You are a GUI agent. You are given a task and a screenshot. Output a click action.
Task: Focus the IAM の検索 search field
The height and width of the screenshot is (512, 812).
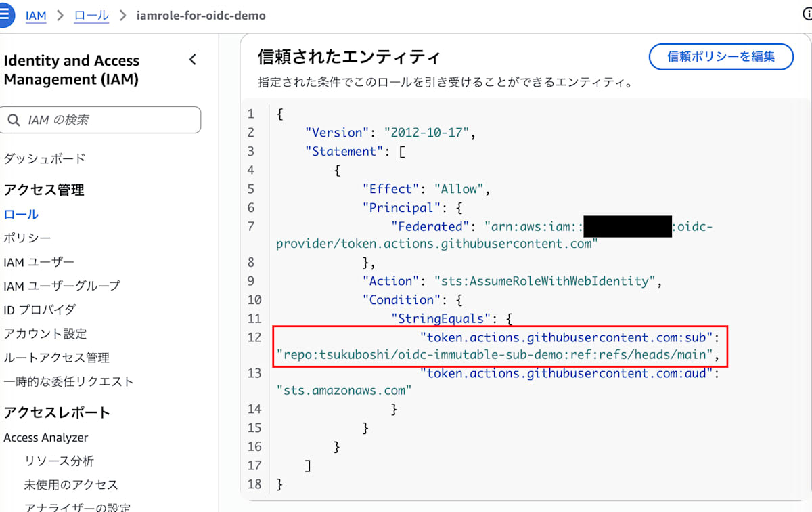[x=101, y=120]
